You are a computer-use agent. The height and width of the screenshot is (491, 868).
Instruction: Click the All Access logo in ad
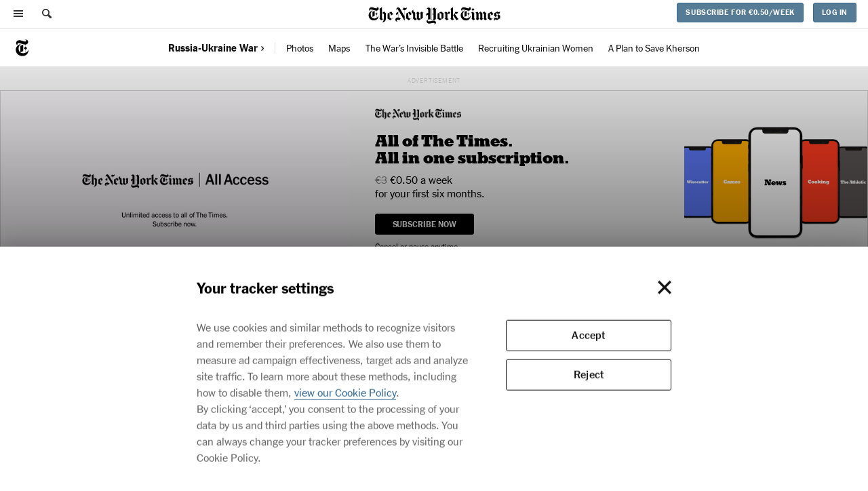tap(175, 180)
